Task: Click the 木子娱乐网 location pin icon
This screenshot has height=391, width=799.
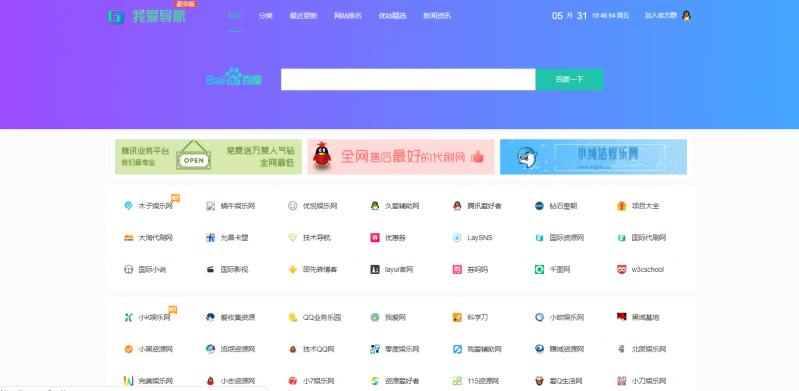Action: (128, 206)
